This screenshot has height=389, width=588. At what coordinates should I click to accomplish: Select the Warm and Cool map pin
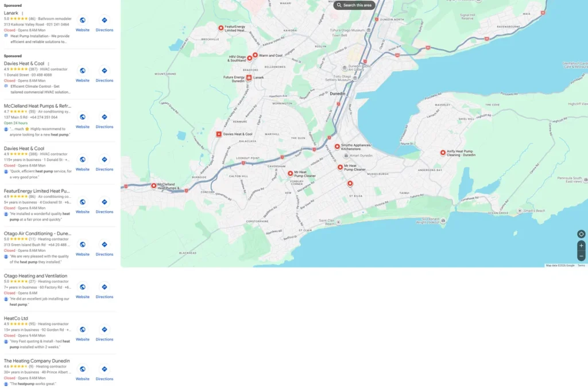point(255,55)
